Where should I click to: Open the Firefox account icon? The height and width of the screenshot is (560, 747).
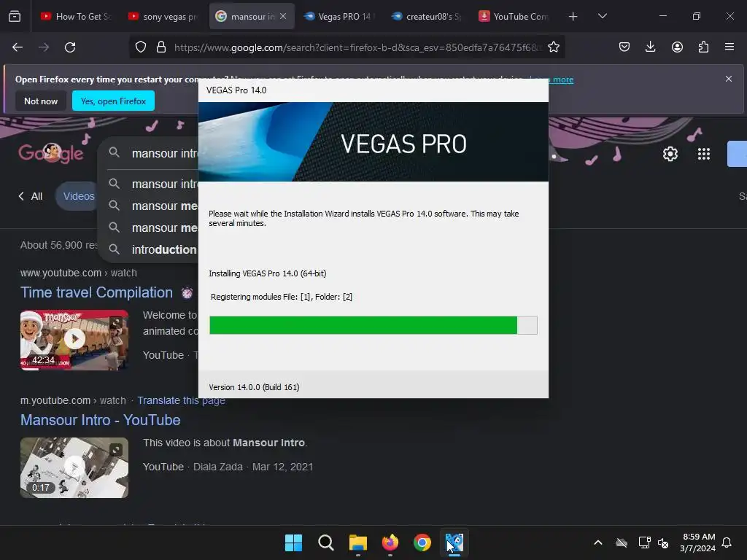point(677,47)
